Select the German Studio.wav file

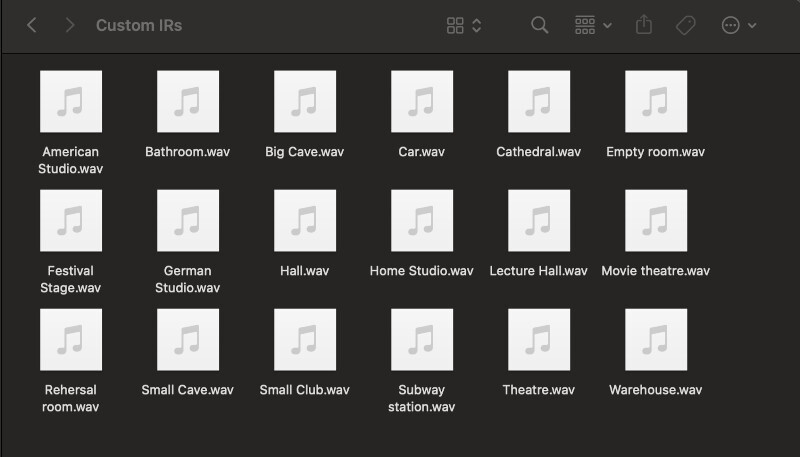pos(187,221)
